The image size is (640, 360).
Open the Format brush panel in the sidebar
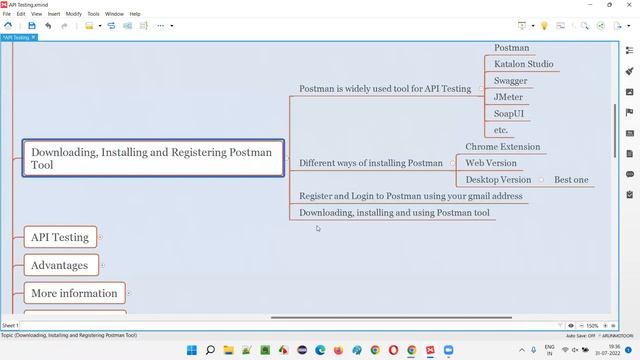click(x=629, y=71)
